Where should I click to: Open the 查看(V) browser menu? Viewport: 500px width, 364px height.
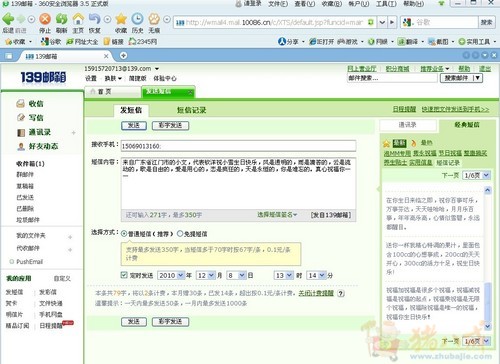pyautogui.click(x=305, y=4)
